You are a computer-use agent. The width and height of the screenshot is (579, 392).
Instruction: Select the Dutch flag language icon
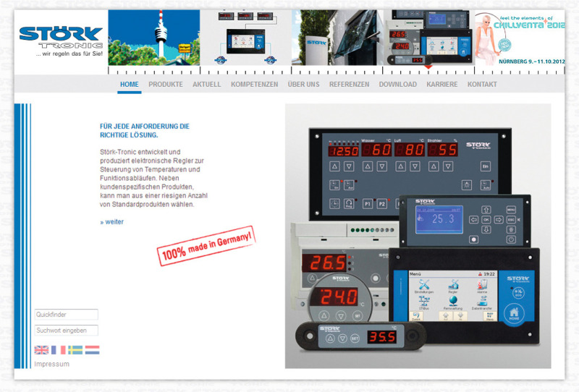93,350
